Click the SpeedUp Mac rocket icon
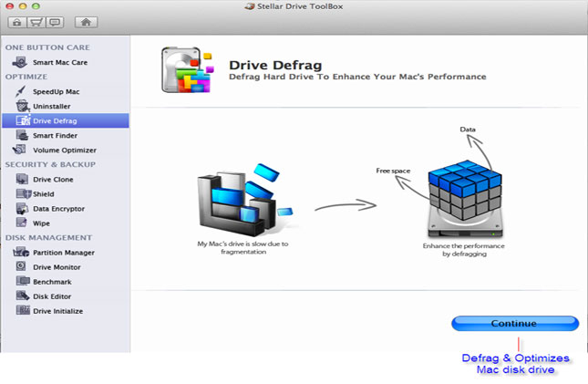The height and width of the screenshot is (384, 588). pyautogui.click(x=21, y=91)
